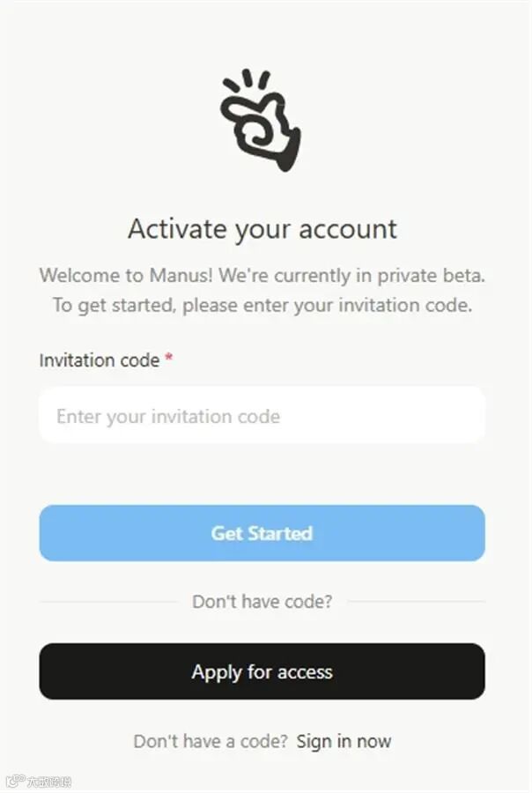Click the watermark text beside the corner icon
Viewport: 532px width, 793px height.
pyautogui.click(x=48, y=782)
